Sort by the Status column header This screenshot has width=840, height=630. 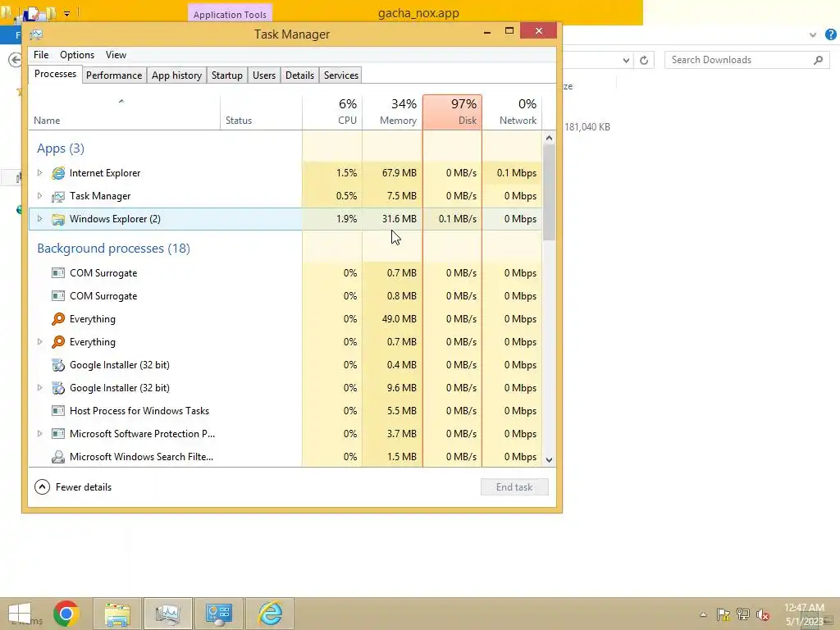[261, 112]
